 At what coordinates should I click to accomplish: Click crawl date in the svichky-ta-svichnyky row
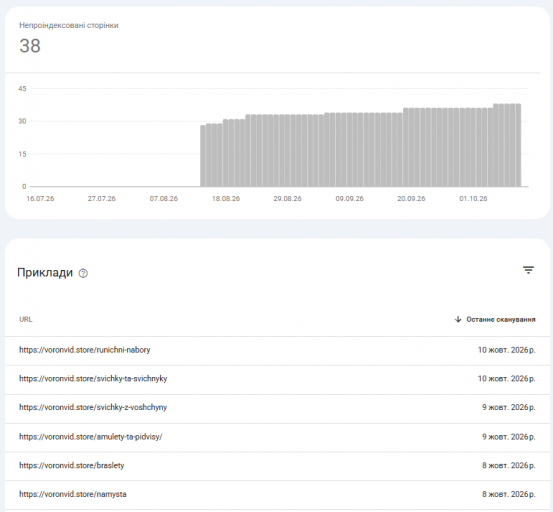(506, 379)
